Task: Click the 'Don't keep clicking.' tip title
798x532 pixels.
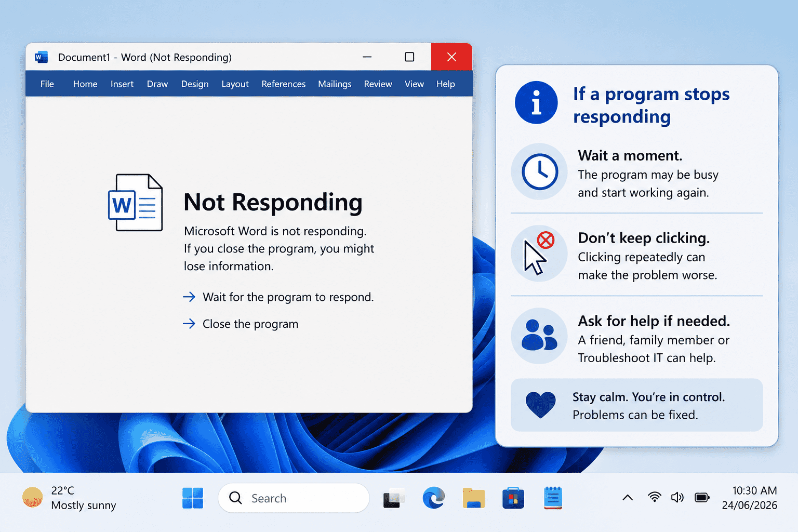Action: (644, 237)
